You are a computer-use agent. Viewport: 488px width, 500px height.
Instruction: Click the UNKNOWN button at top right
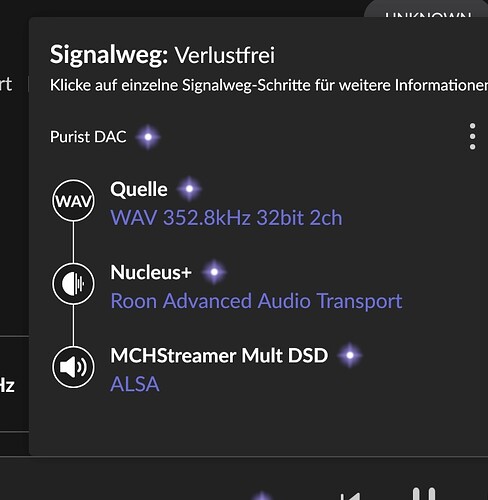click(x=428, y=13)
